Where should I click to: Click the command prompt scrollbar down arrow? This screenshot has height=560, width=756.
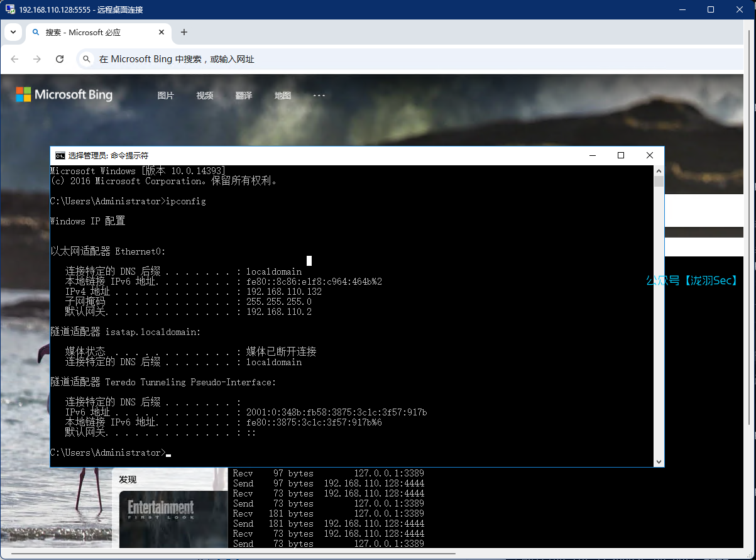point(659,462)
